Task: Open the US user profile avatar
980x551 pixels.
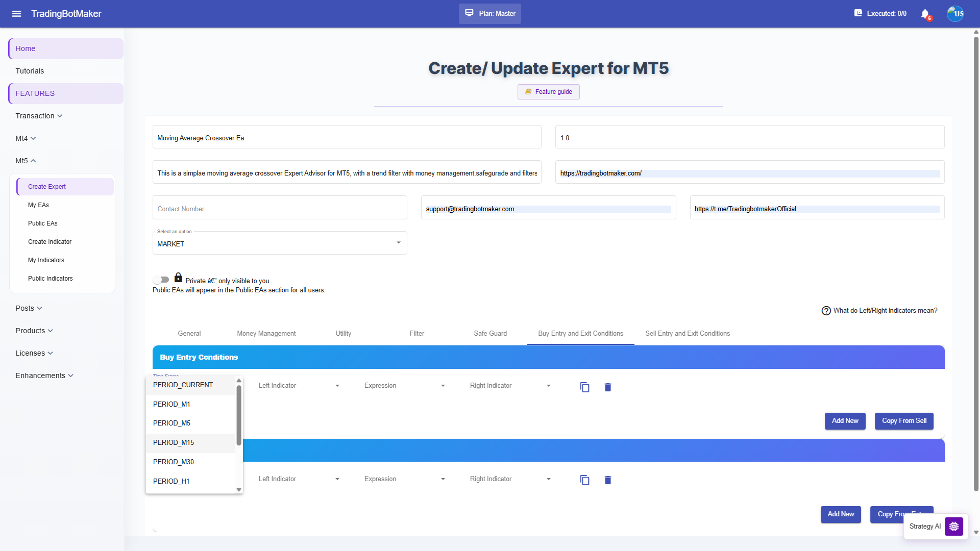Action: click(955, 14)
